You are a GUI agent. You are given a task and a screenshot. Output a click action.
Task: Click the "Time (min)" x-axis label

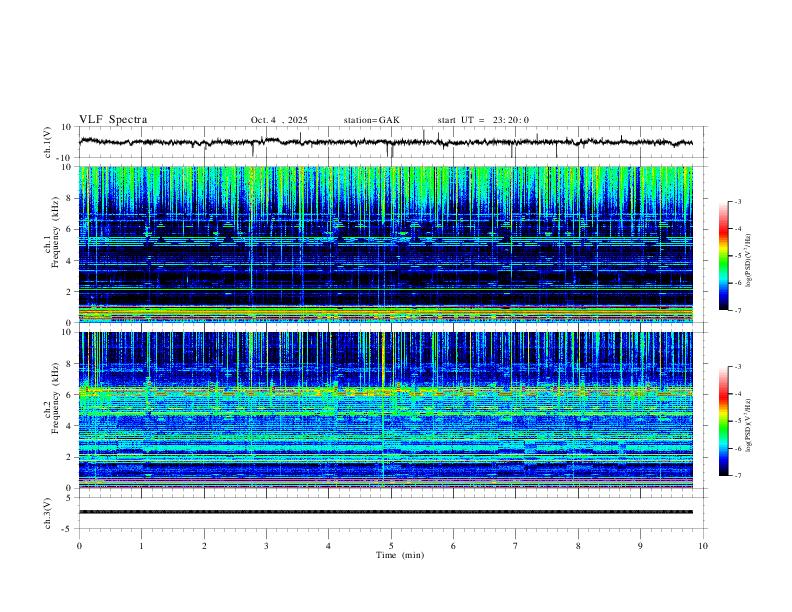click(x=400, y=555)
